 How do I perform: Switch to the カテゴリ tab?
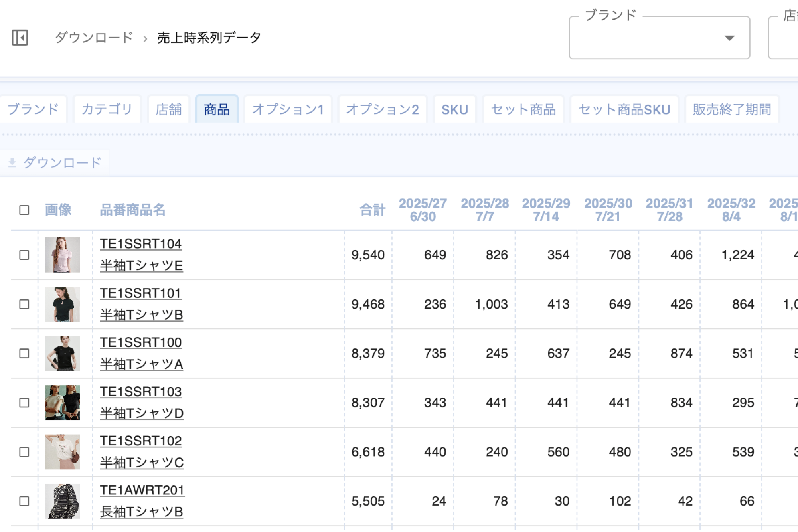(x=107, y=109)
